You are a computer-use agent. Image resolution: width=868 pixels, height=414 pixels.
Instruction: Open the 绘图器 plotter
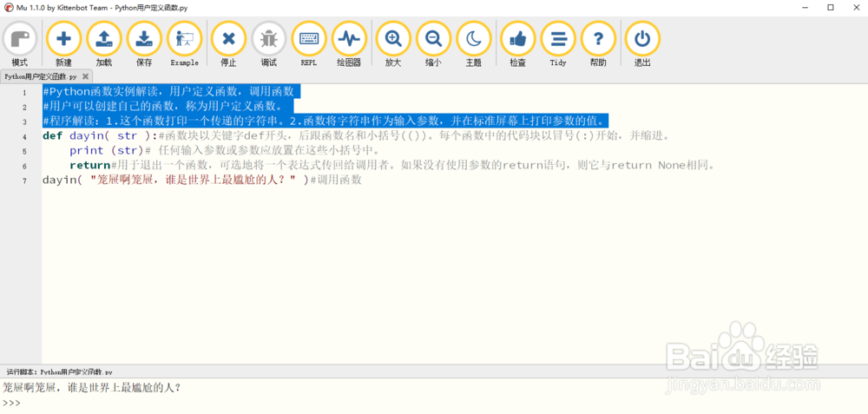point(349,44)
